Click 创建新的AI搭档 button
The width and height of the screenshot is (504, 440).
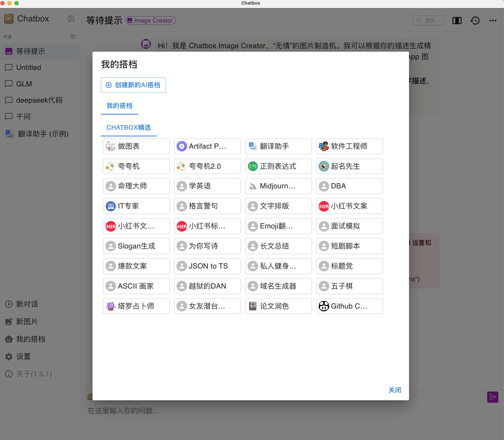pyautogui.click(x=133, y=85)
